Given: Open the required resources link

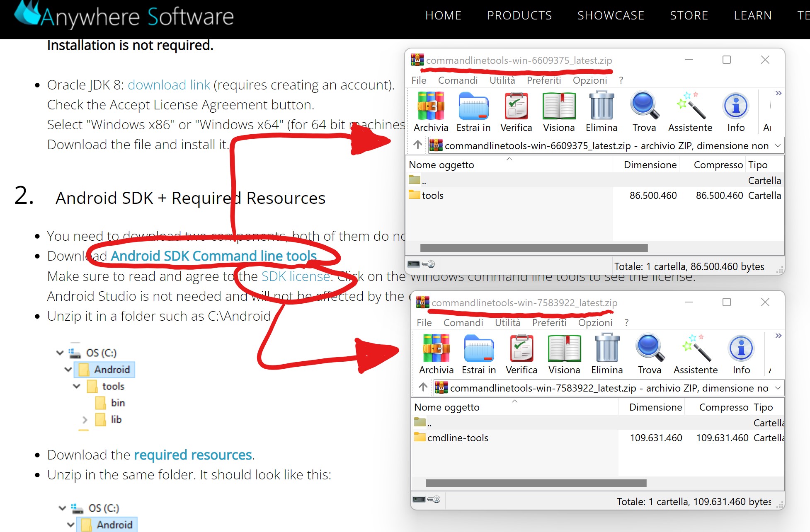Looking at the screenshot, I should click(193, 455).
